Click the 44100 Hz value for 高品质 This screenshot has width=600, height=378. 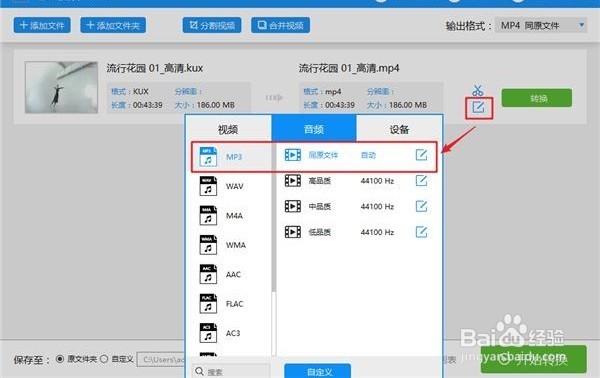[x=377, y=181]
